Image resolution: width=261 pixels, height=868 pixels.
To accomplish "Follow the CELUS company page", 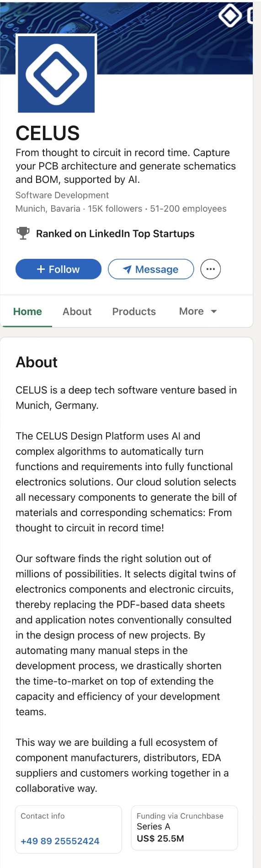I will (x=59, y=269).
